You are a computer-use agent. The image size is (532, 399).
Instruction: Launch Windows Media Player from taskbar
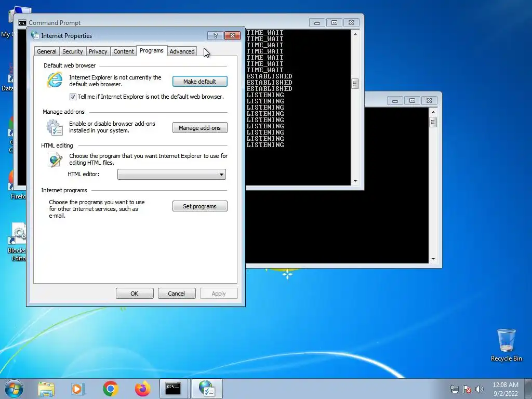(78, 389)
